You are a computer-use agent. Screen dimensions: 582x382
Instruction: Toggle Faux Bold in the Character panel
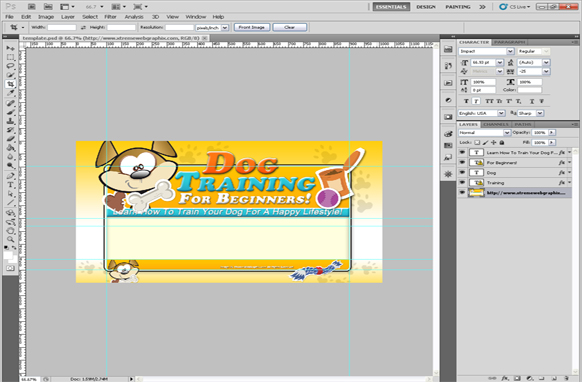466,101
